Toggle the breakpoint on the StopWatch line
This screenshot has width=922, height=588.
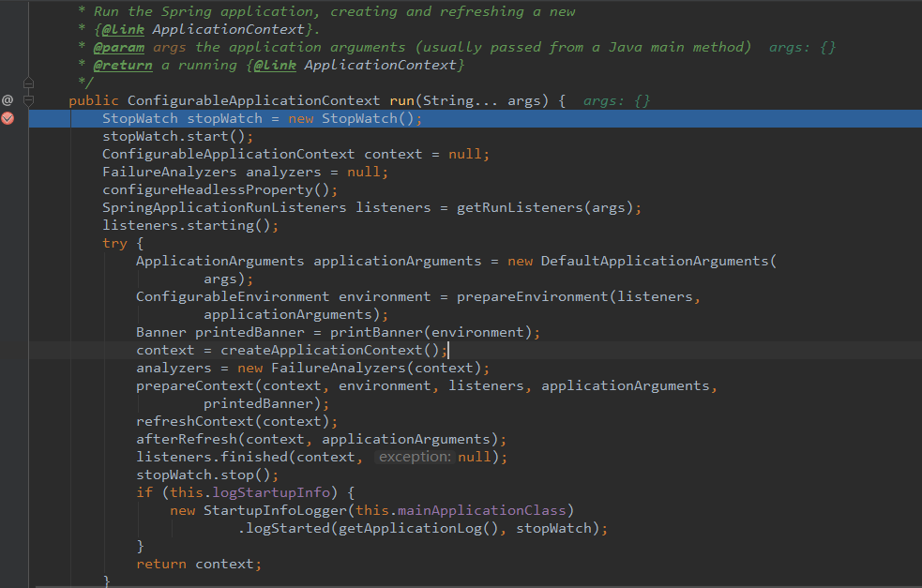[x=8, y=118]
